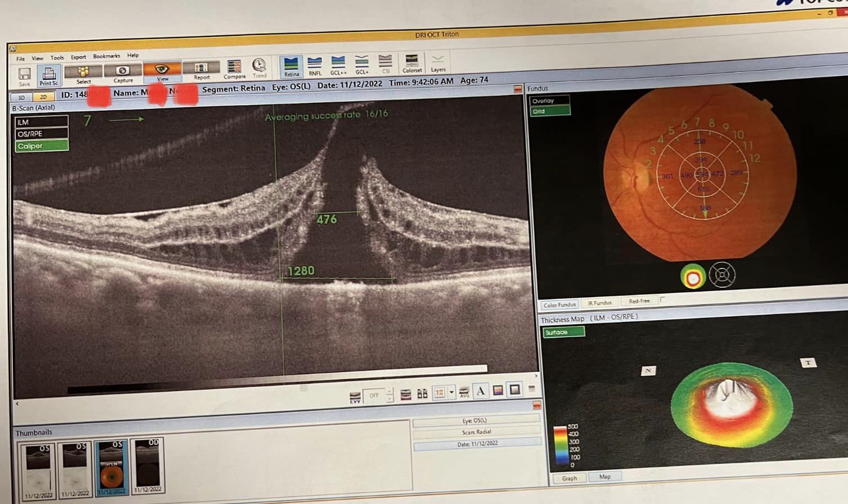Collapse the B-Scan panel with orange button
848x504 pixels.
point(518,89)
